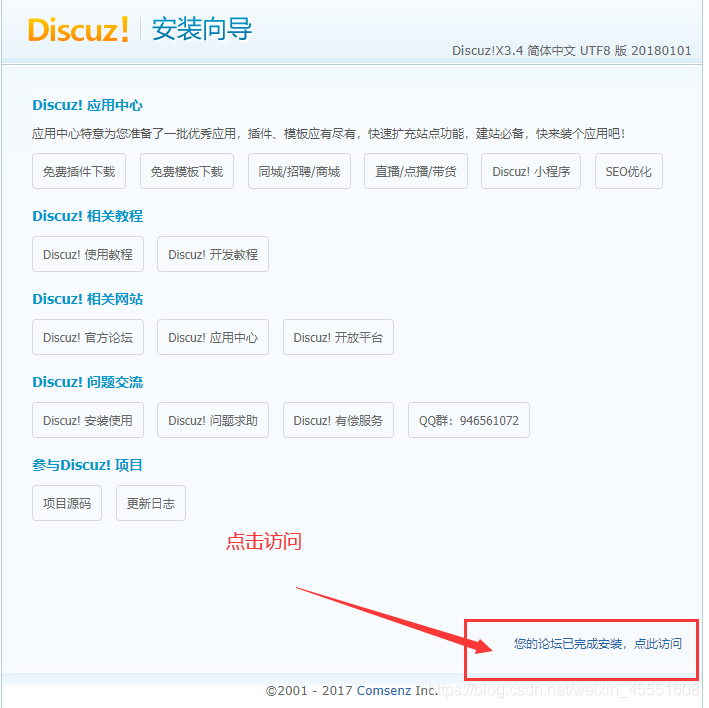Image resolution: width=709 pixels, height=708 pixels.
Task: Open Discuz! 使用教程
Action: [88, 255]
